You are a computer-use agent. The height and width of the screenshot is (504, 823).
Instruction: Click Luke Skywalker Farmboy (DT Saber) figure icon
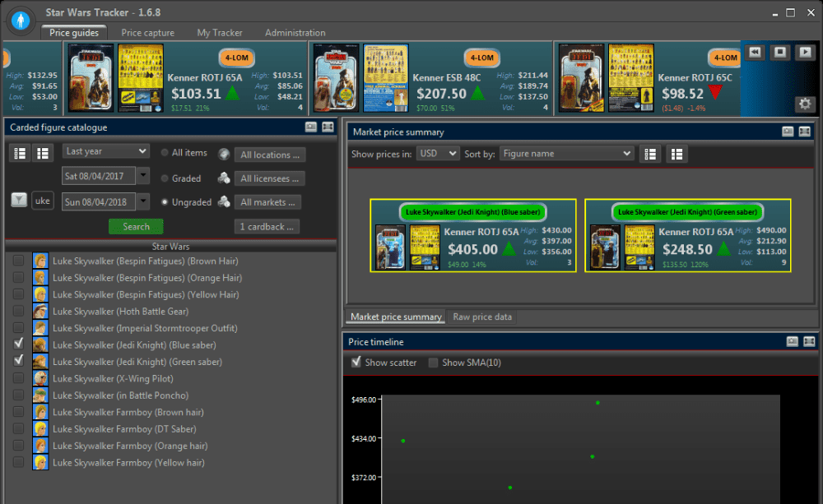click(x=40, y=429)
